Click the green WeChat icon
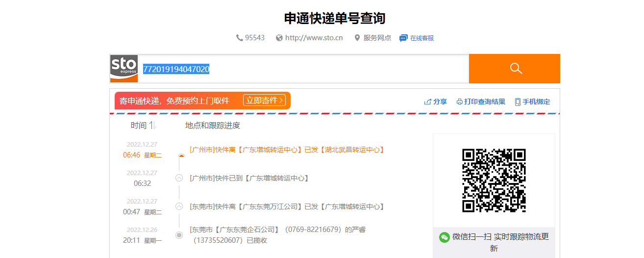The image size is (644, 258). pyautogui.click(x=445, y=237)
